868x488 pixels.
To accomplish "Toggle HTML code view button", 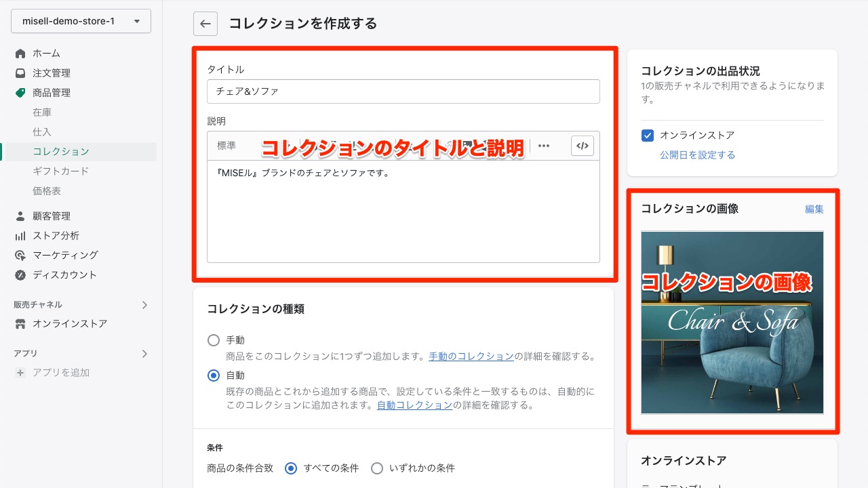I will [x=583, y=146].
